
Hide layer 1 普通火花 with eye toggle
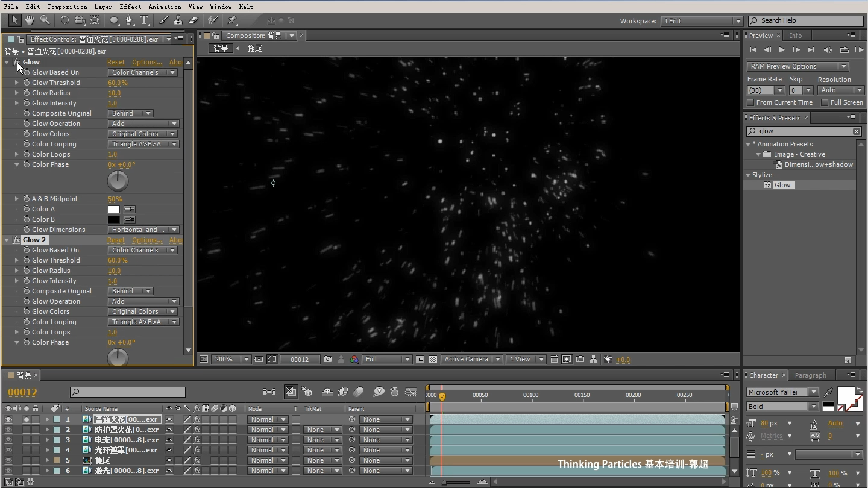[8, 419]
